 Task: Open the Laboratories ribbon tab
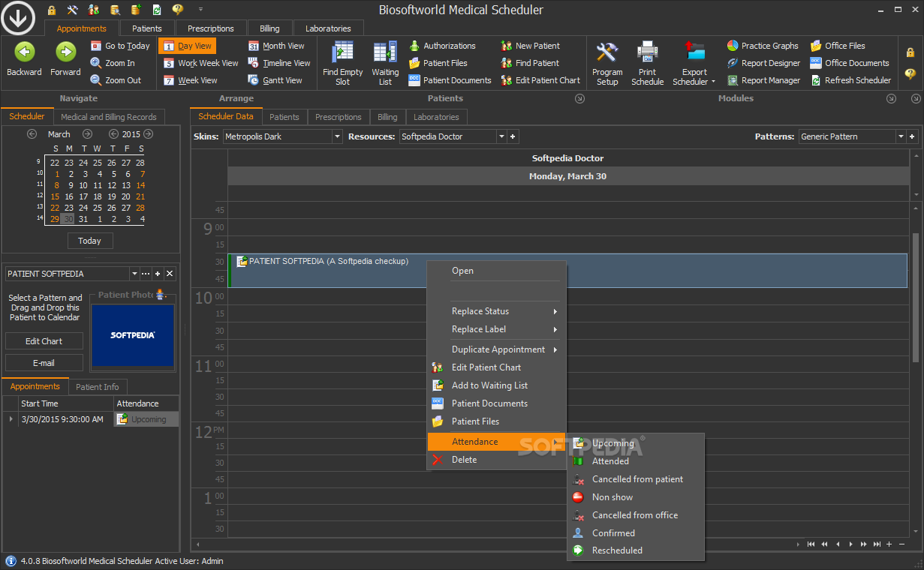coord(328,28)
